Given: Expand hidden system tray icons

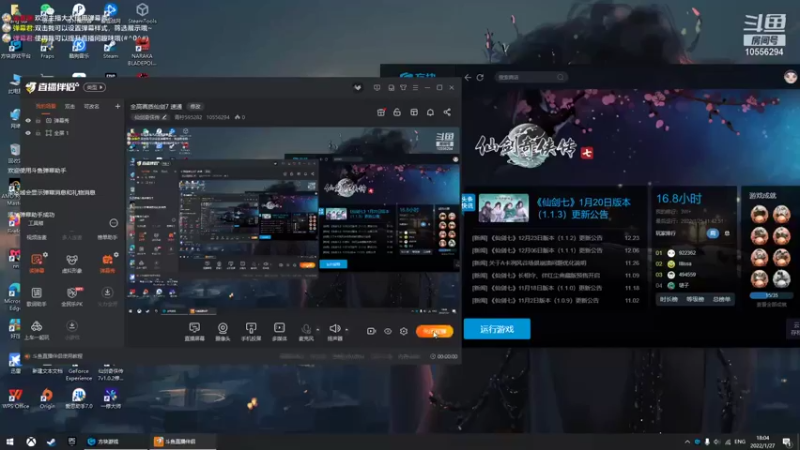Looking at the screenshot, I should (687, 442).
